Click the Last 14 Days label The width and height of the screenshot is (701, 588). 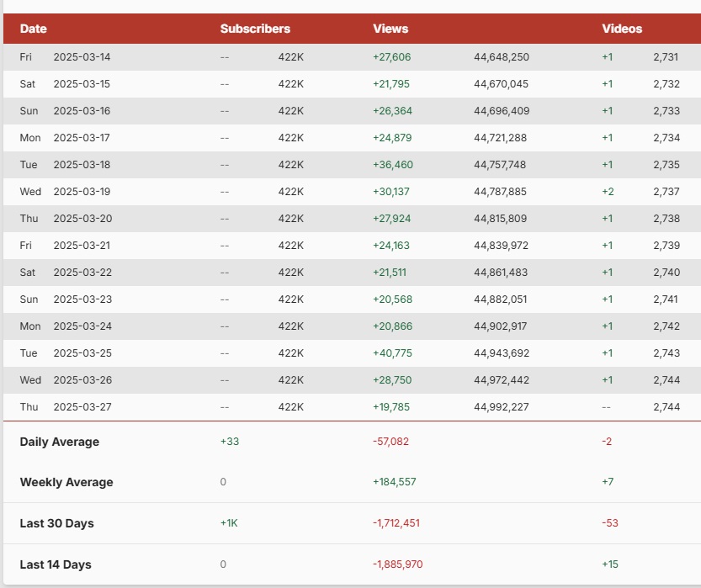tap(56, 564)
